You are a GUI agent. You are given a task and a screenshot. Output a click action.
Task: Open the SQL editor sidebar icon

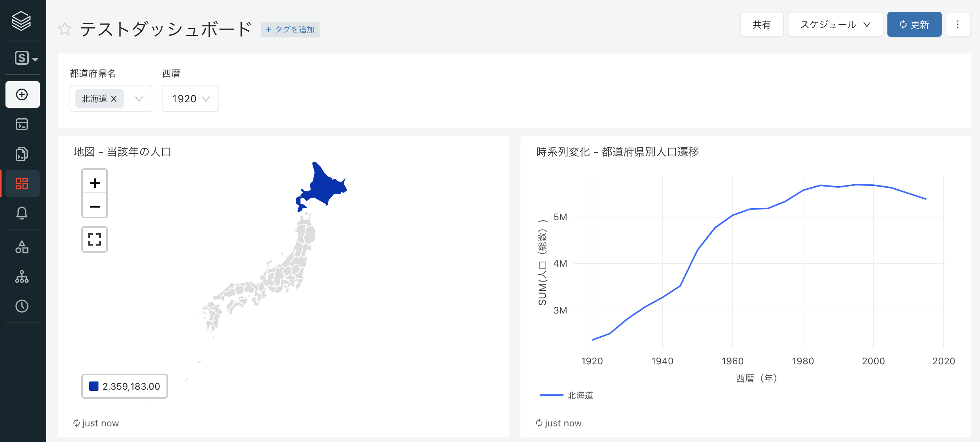(x=22, y=124)
